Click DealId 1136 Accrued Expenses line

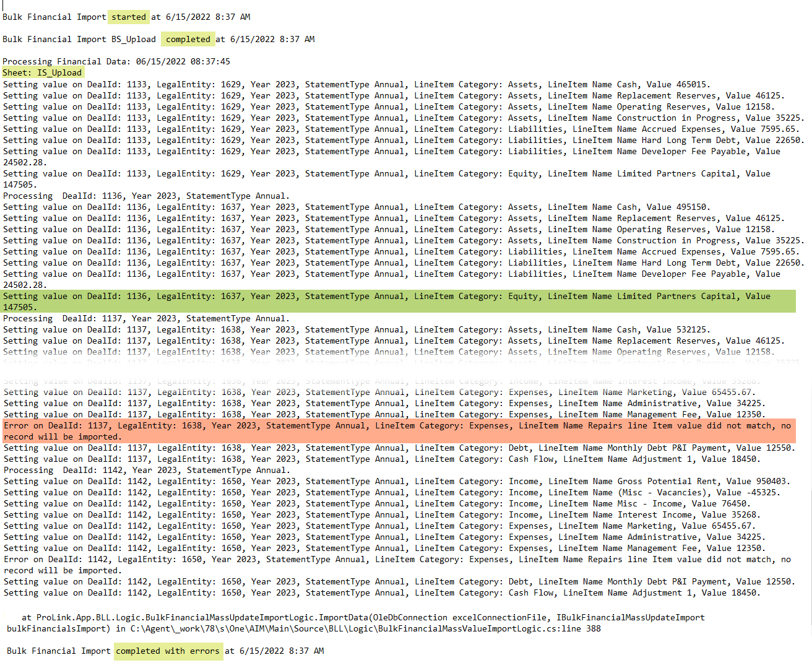click(401, 251)
